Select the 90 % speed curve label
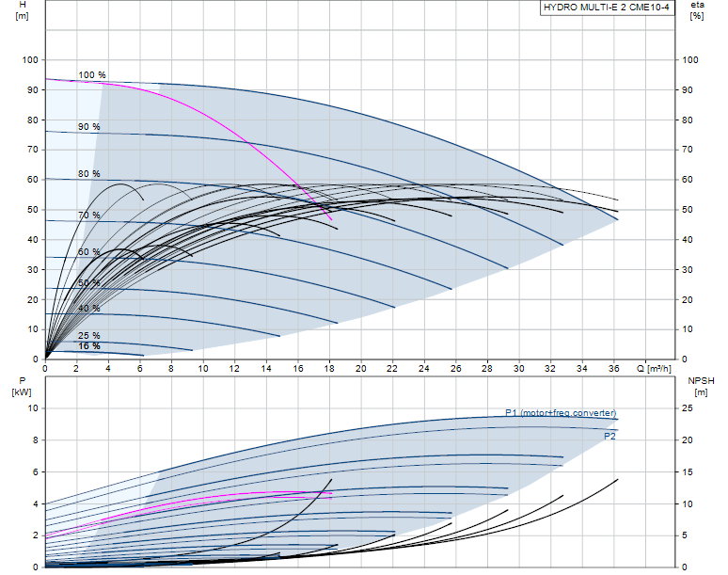This screenshot has width=728, height=575. pos(89,127)
